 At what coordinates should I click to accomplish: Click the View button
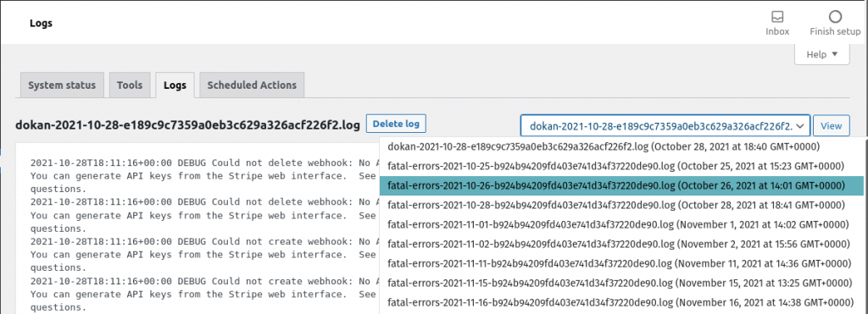click(x=831, y=126)
